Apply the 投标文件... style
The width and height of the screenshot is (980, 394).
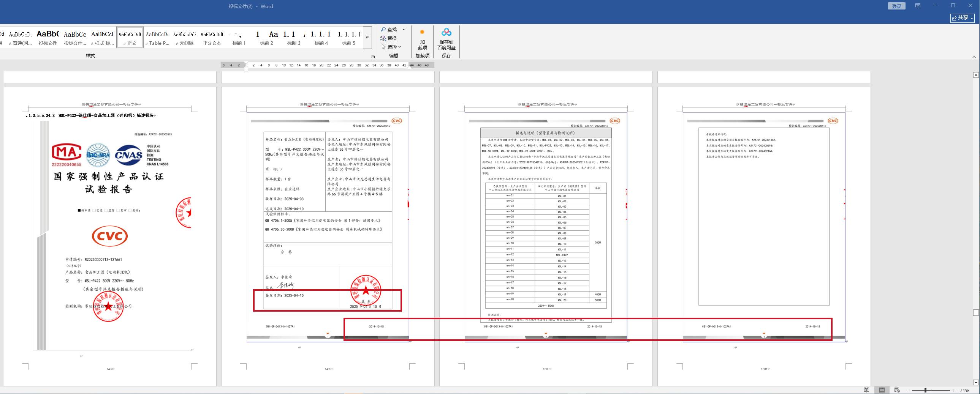(x=75, y=37)
